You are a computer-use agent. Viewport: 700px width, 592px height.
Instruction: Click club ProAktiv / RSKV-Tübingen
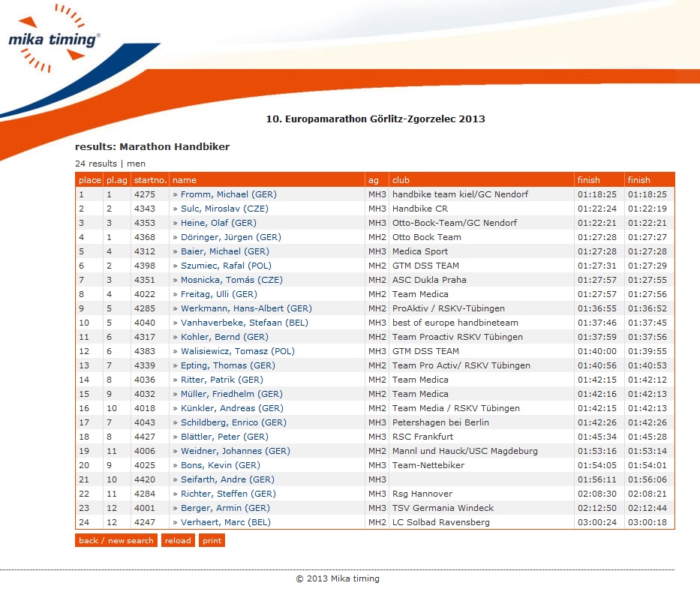[449, 308]
